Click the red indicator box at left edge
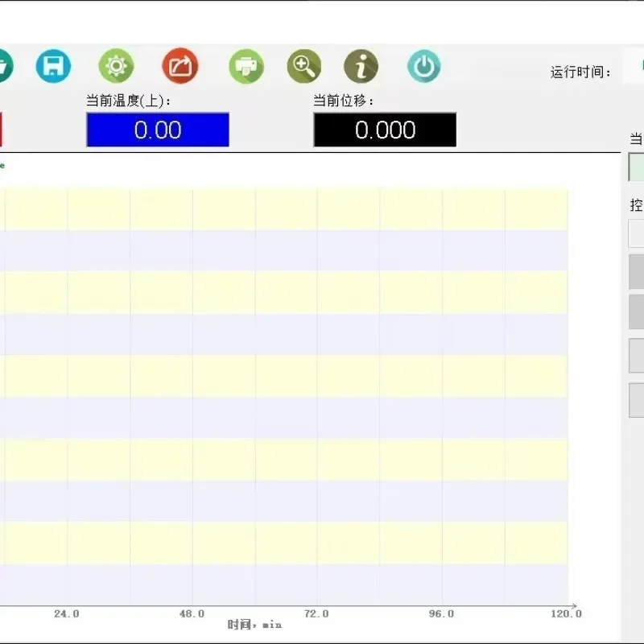 tap(1, 130)
